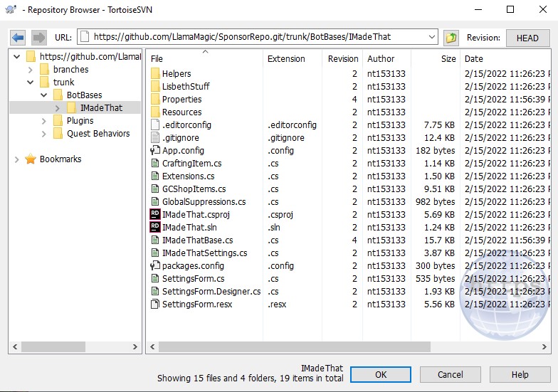Click the Cancel button
The width and height of the screenshot is (558, 392).
pyautogui.click(x=450, y=374)
